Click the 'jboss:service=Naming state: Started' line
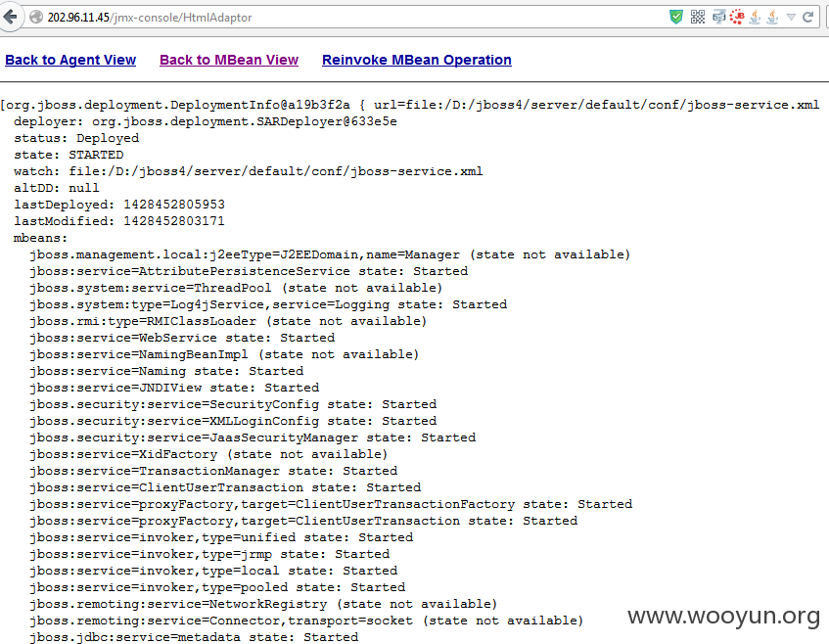The height and width of the screenshot is (644, 829). coord(166,371)
